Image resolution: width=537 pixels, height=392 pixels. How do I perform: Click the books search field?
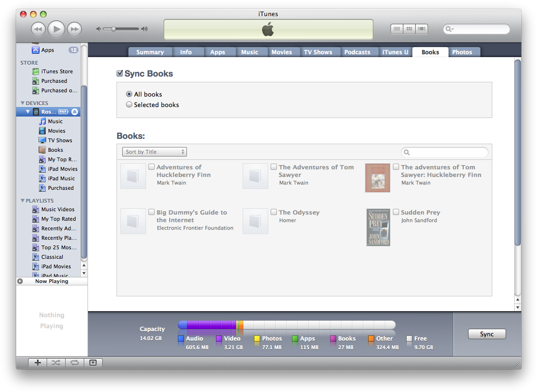click(x=445, y=152)
